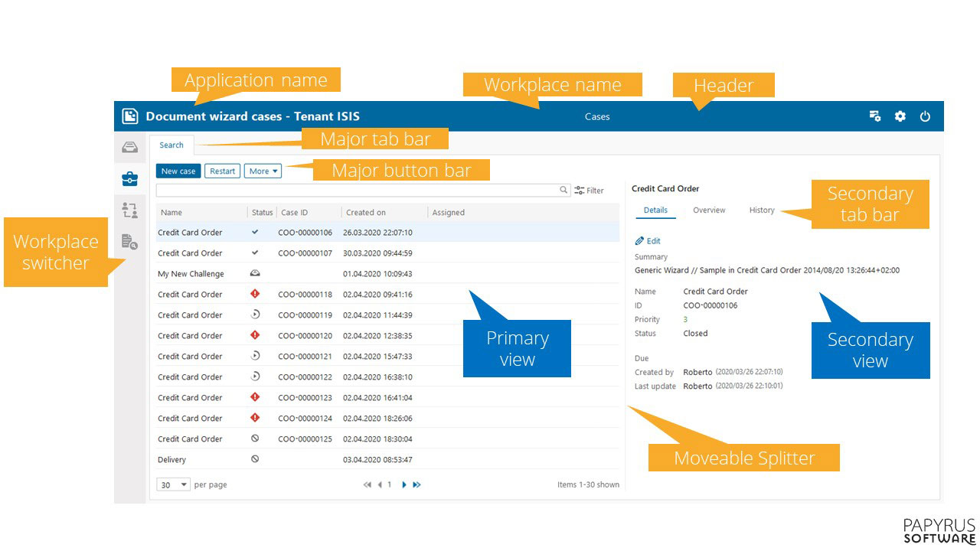
Task: Select the Search tab in the major tab bar
Action: coord(171,145)
